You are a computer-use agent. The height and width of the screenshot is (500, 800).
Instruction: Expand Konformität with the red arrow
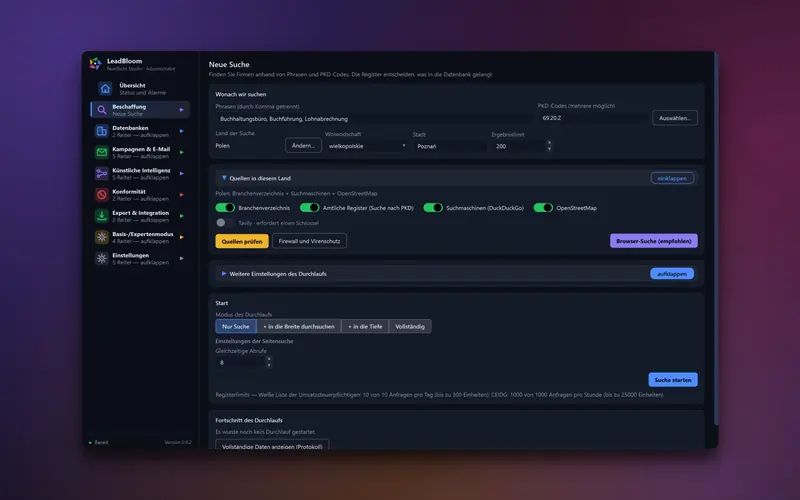(181, 195)
